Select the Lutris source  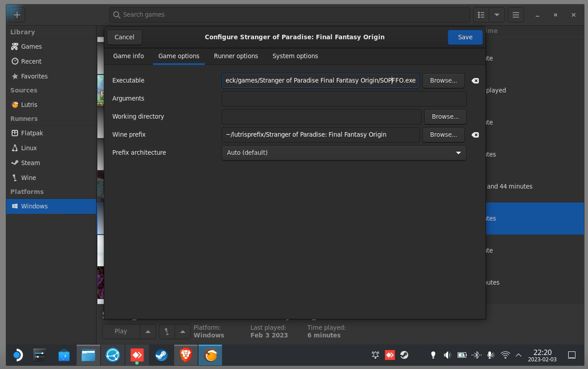click(x=51, y=105)
